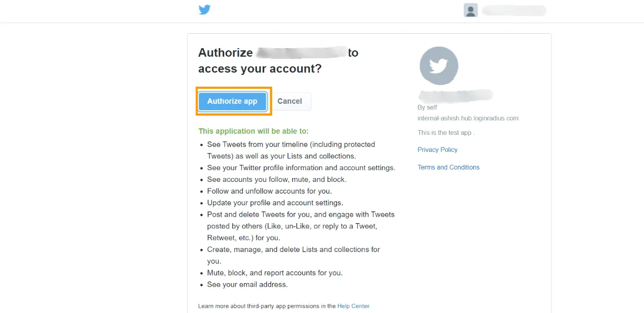
Task: Click the Twitter bird logo in the header
Action: click(x=204, y=10)
